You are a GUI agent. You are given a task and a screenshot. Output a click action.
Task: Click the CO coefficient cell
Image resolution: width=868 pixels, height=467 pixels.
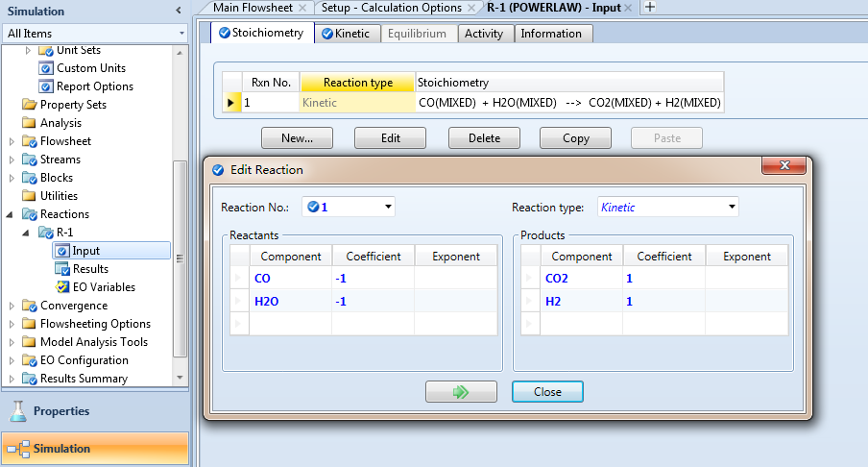pos(373,279)
